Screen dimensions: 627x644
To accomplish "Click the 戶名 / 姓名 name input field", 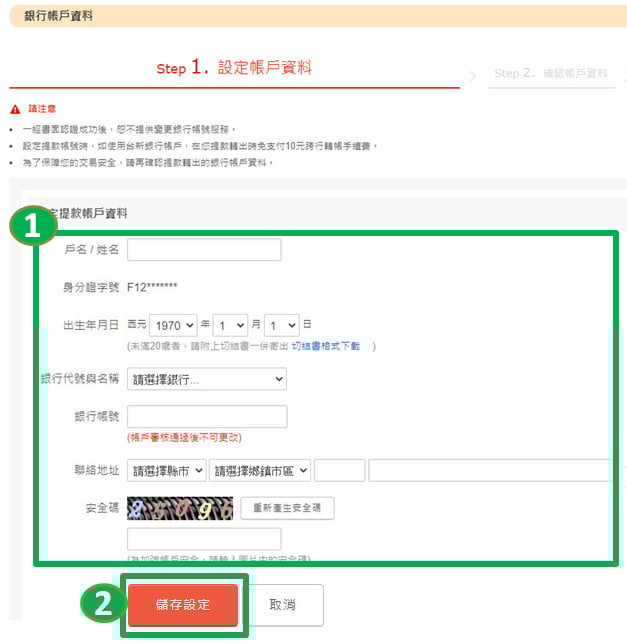I will click(x=204, y=249).
